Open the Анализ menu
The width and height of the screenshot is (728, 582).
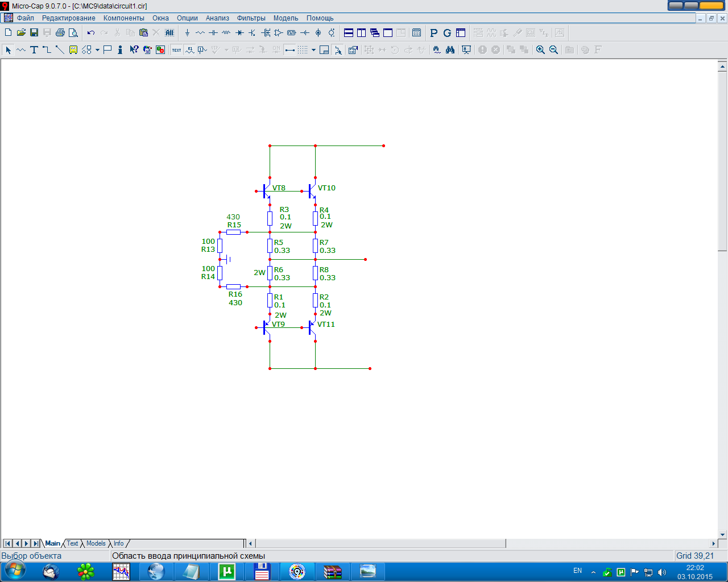(x=217, y=18)
